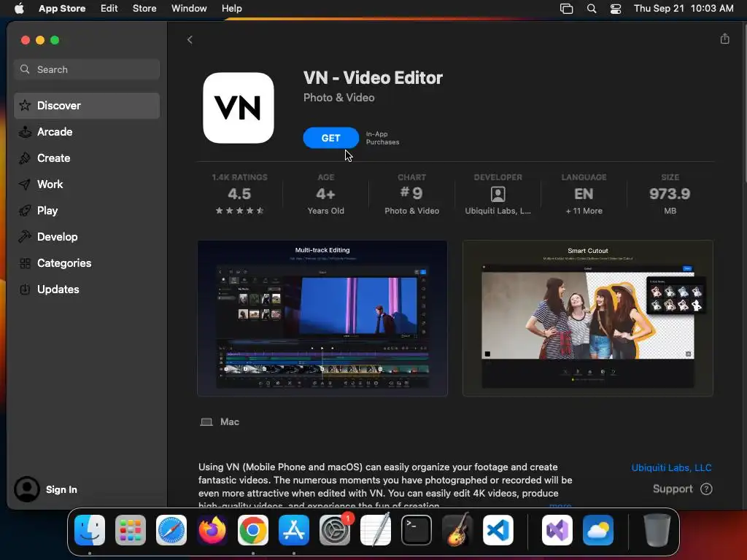This screenshot has height=560, width=747.
Task: Click the 4.5 ratings value
Action: [239, 194]
